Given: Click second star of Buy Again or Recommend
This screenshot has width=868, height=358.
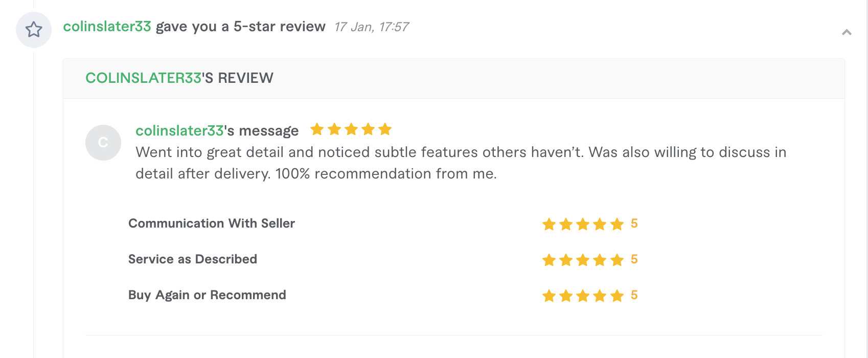Looking at the screenshot, I should [x=566, y=296].
